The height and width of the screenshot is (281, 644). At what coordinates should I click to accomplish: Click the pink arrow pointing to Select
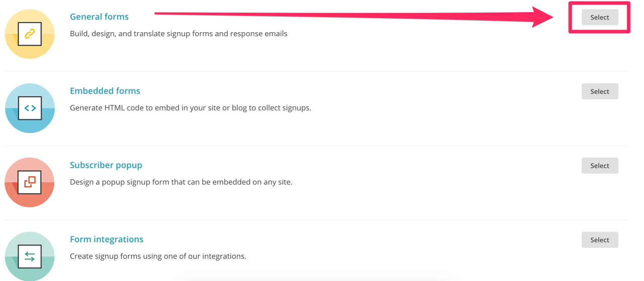click(354, 17)
